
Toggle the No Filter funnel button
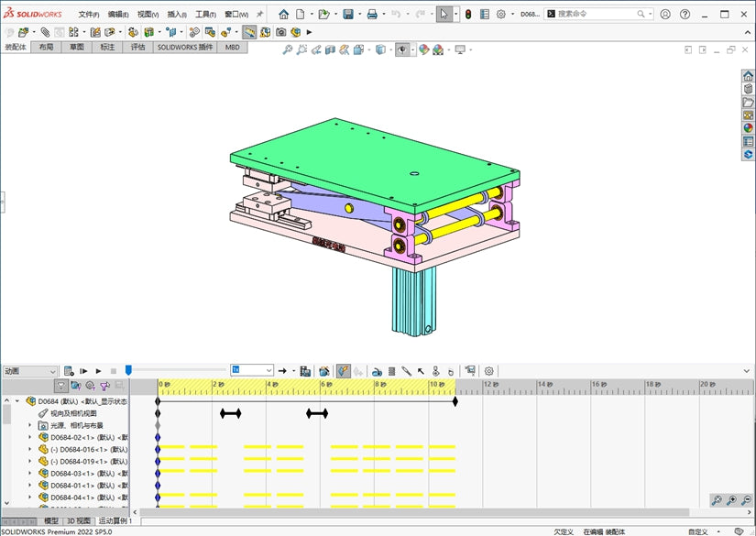click(60, 386)
